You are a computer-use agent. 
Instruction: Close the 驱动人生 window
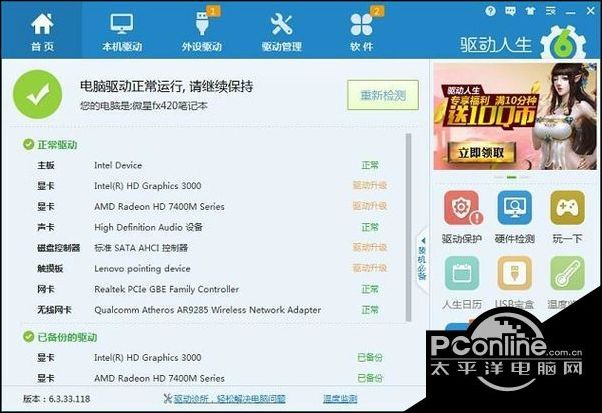[590, 11]
